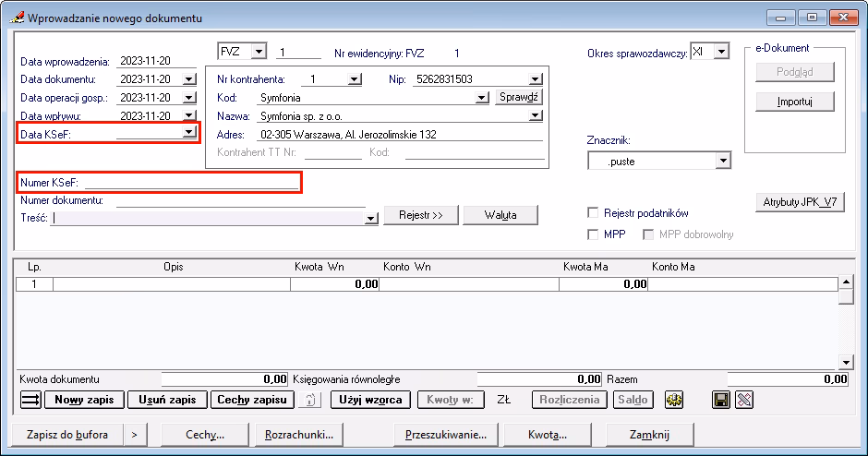Open the yellow gear settings icon
This screenshot has width=868, height=456.
pyautogui.click(x=674, y=400)
